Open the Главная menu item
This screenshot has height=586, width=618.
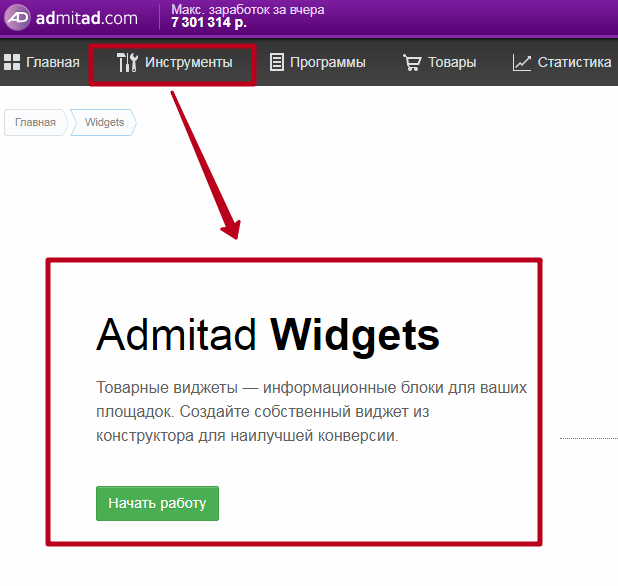tap(42, 62)
